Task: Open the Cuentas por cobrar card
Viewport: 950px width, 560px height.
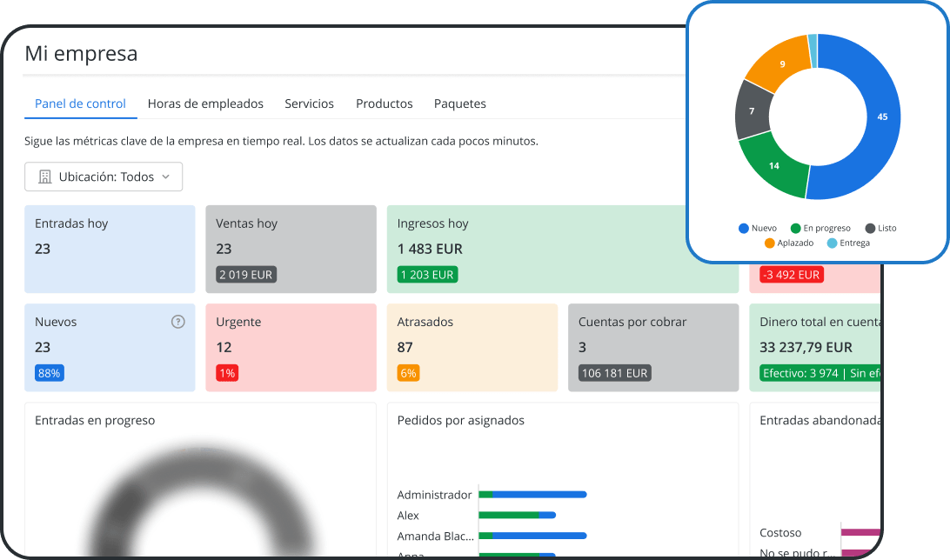Action: pos(653,348)
